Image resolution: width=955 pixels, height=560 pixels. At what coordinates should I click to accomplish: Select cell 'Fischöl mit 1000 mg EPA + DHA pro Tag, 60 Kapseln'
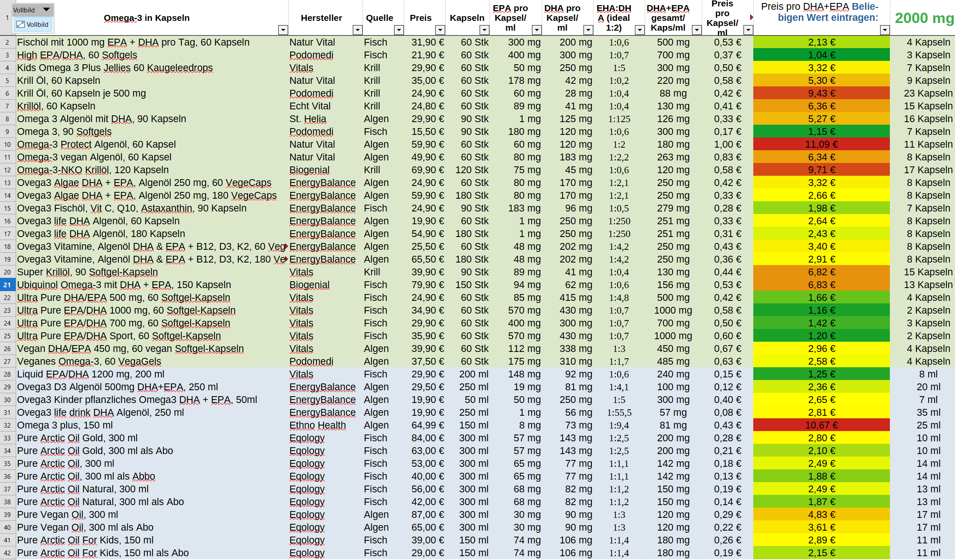152,42
